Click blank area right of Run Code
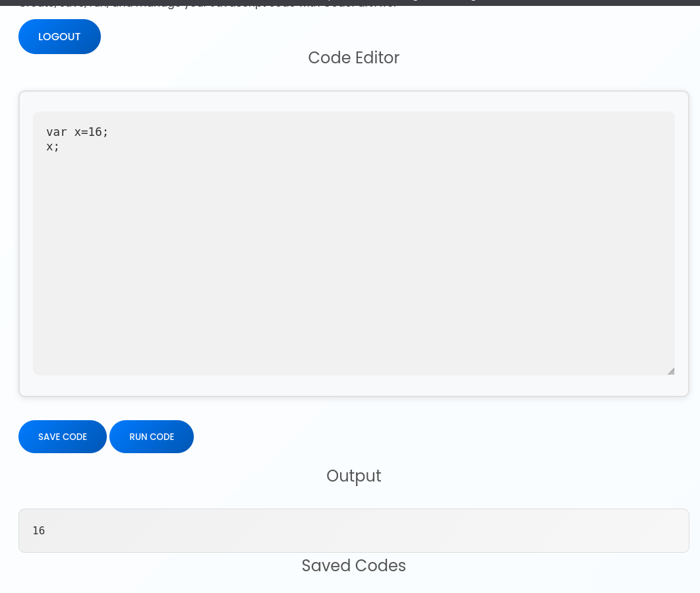Screen dimensions: 700x593 click(428, 437)
